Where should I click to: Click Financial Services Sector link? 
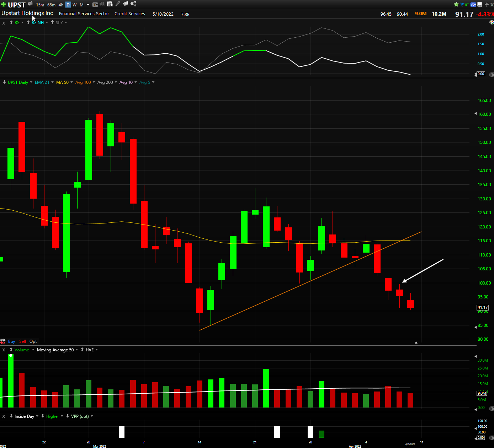click(84, 14)
